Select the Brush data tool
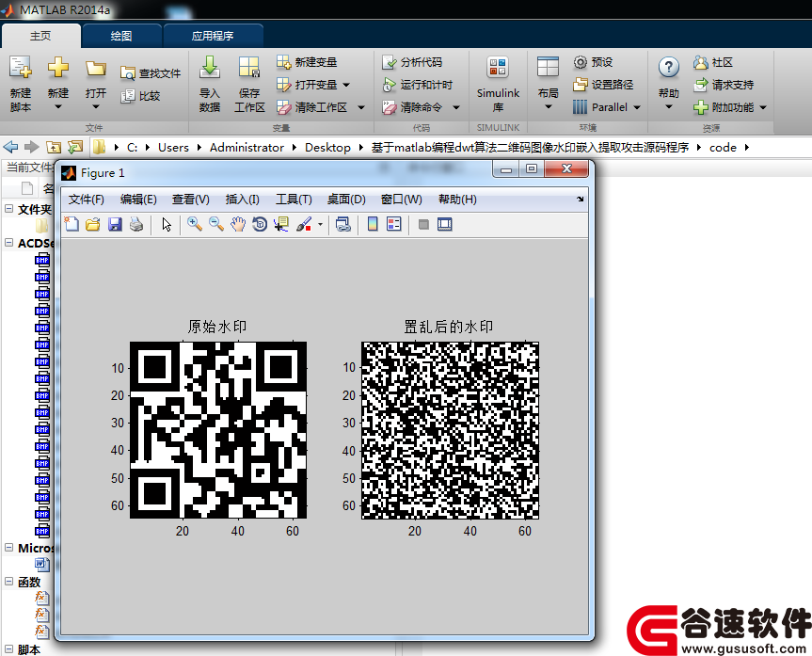The width and height of the screenshot is (812, 656). tap(304, 224)
